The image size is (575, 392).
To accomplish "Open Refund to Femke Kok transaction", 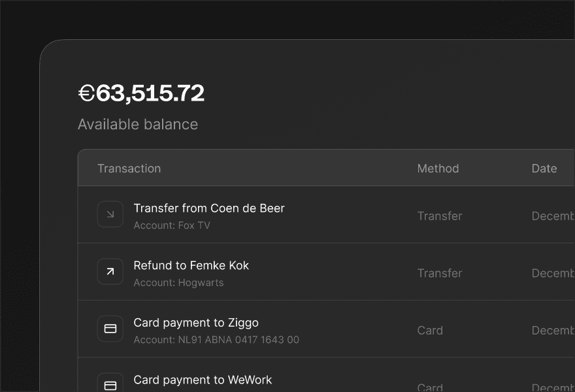I will [191, 266].
